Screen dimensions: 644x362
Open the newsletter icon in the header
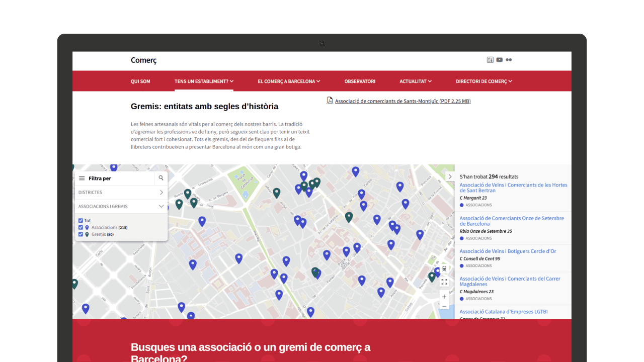point(490,59)
